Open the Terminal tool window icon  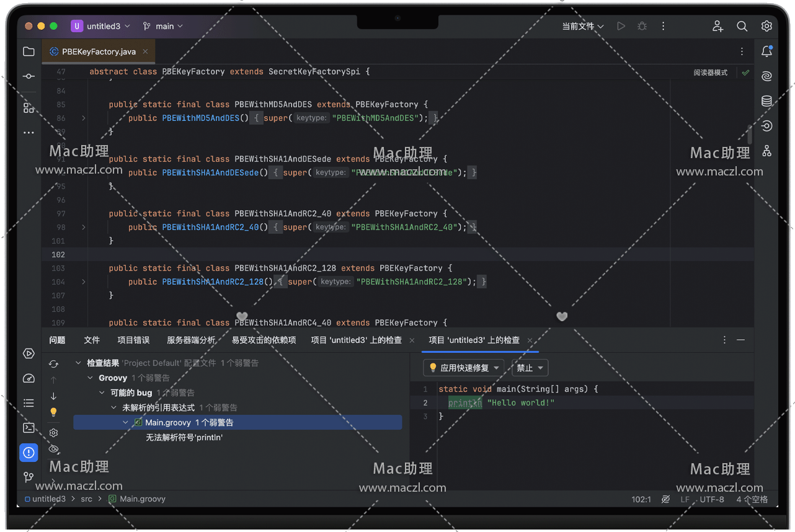pyautogui.click(x=29, y=427)
